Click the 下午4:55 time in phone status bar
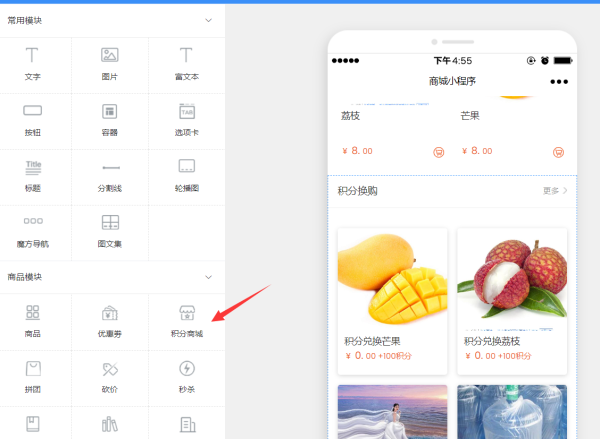This screenshot has height=439, width=600. (x=453, y=60)
